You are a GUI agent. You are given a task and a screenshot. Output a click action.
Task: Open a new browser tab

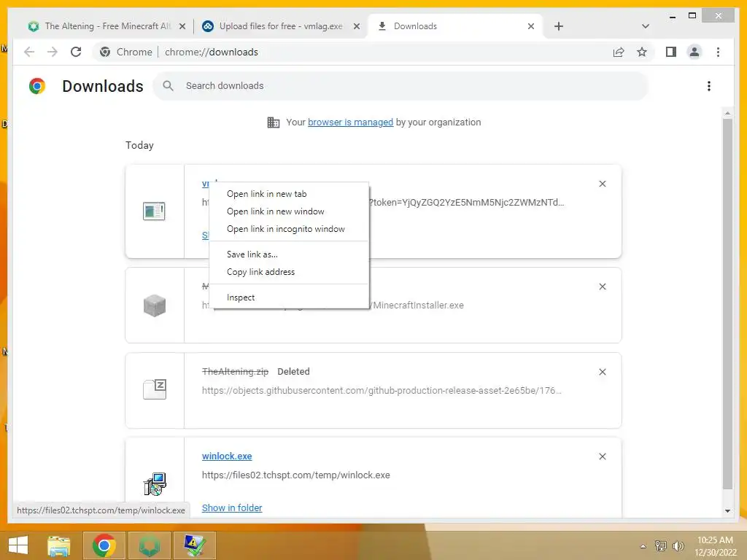(559, 27)
